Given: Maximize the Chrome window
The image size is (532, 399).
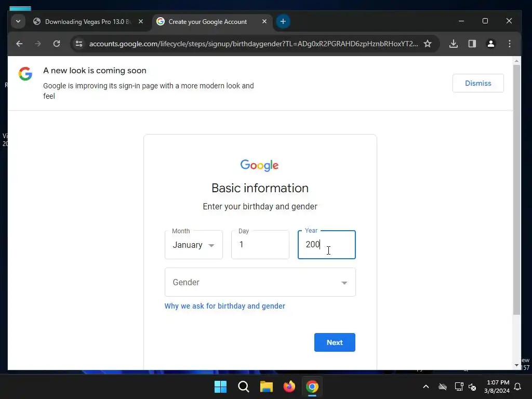Looking at the screenshot, I should coord(485,21).
